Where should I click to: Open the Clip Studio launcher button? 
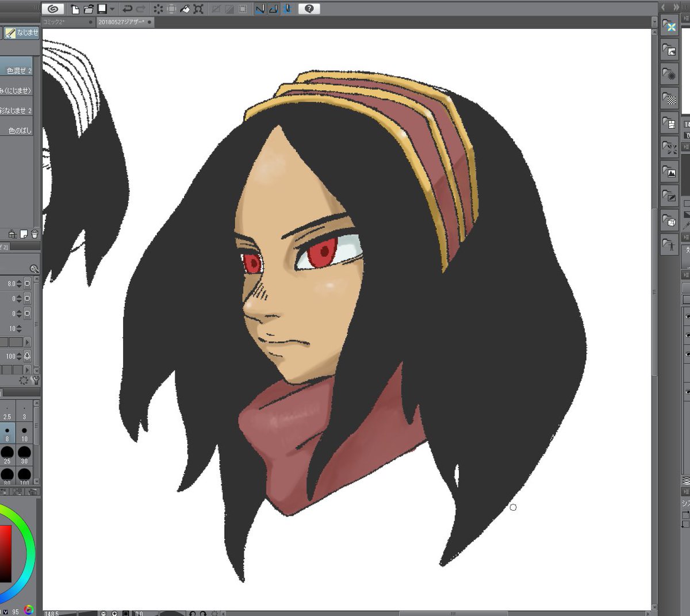tap(53, 9)
